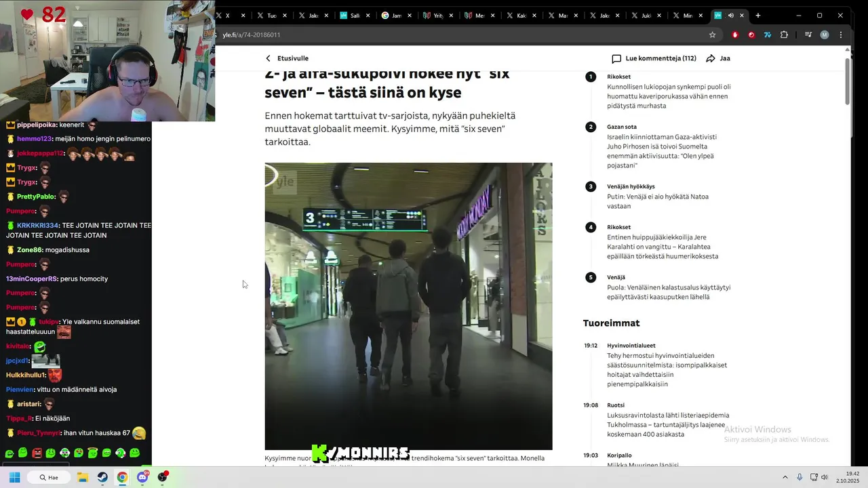Screen dimensions: 868x488
Task: Open Discord from taskbar
Action: [142, 477]
